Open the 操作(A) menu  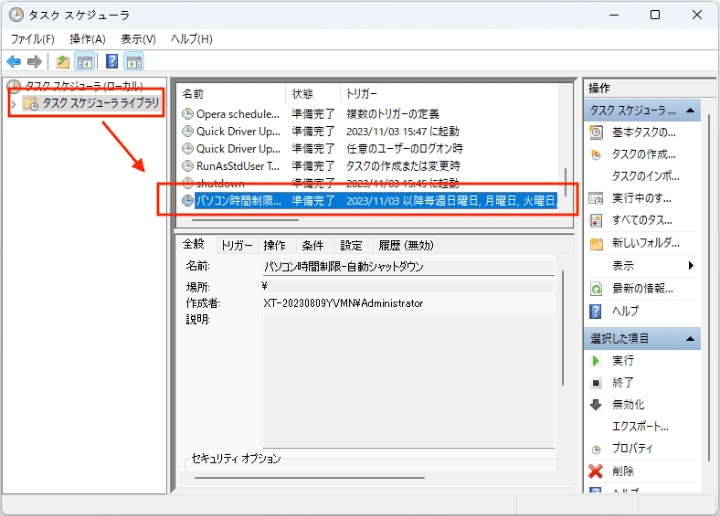(87, 39)
